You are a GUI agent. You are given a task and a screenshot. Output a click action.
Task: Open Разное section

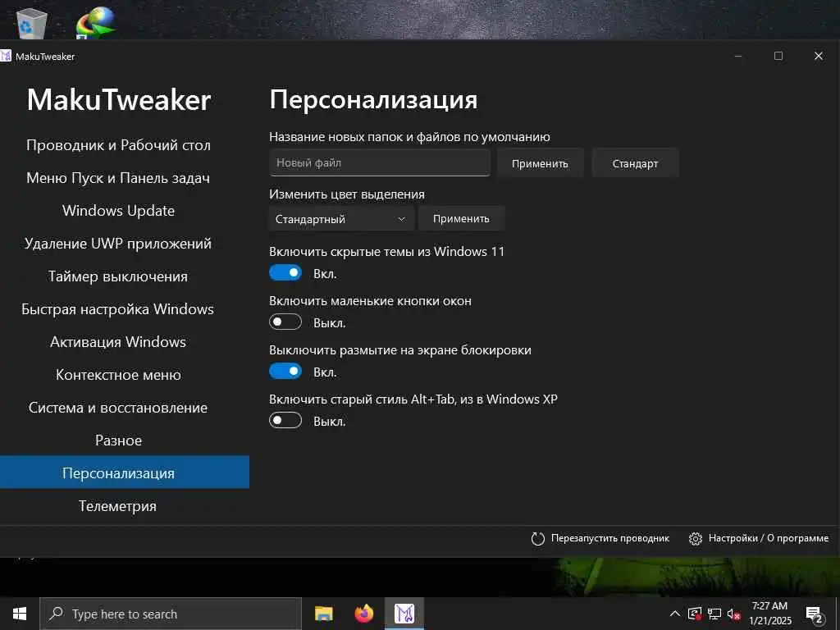(x=118, y=441)
